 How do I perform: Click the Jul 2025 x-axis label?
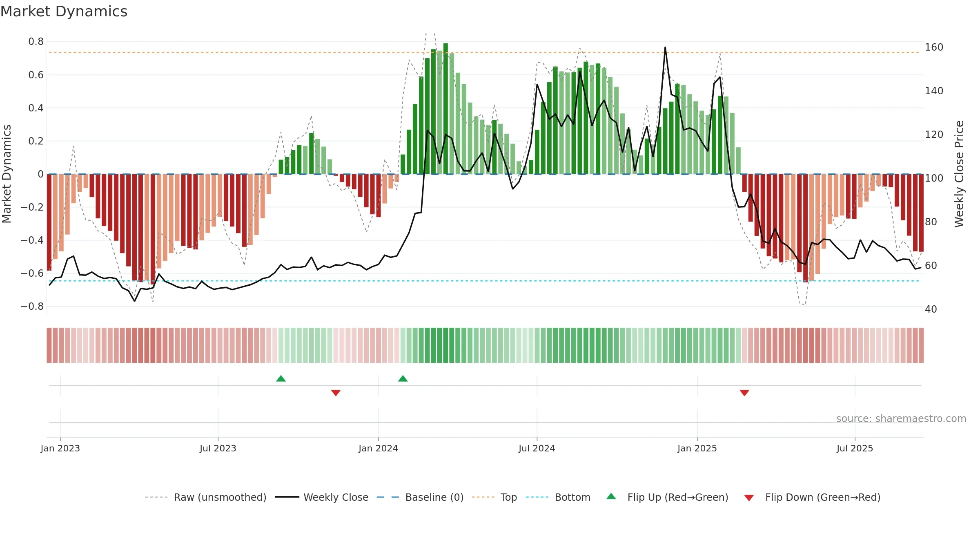[855, 448]
